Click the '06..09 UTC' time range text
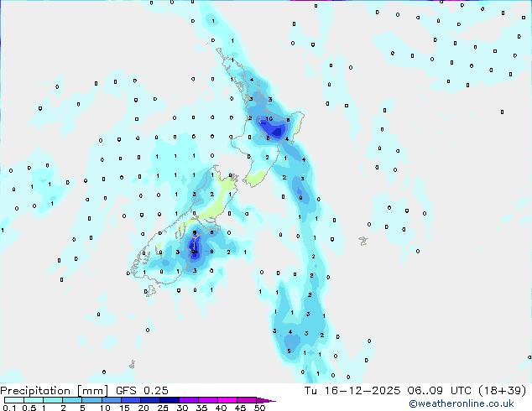The height and width of the screenshot is (411, 532). point(439,390)
